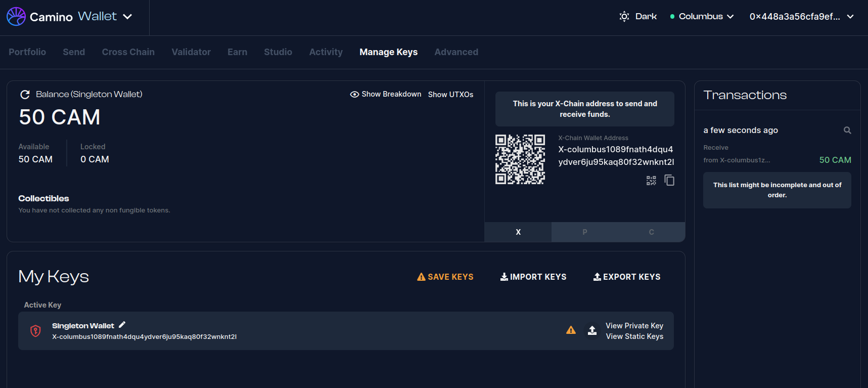This screenshot has height=388, width=868.
Task: Toggle Show UTXOs view
Action: 450,95
